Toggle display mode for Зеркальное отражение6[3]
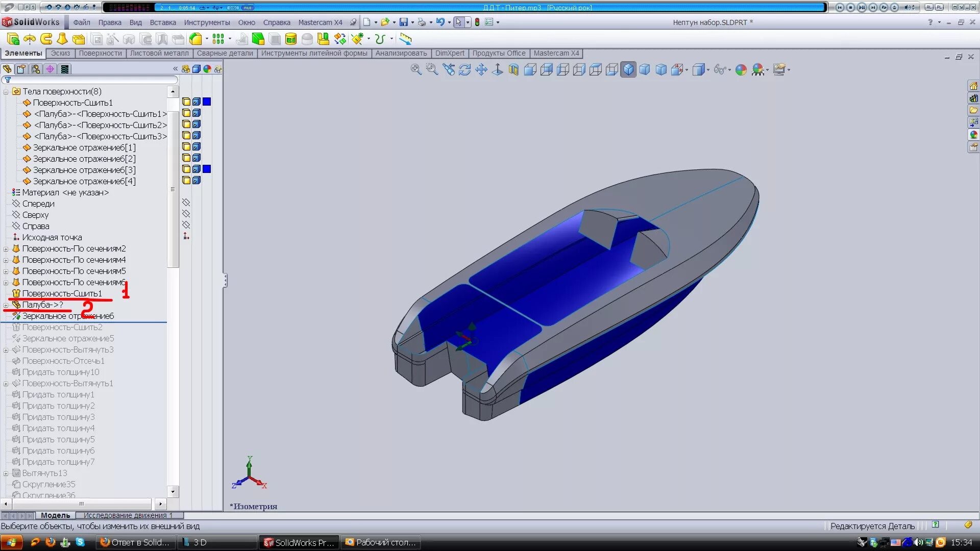Image resolution: width=980 pixels, height=551 pixels. pyautogui.click(x=197, y=169)
